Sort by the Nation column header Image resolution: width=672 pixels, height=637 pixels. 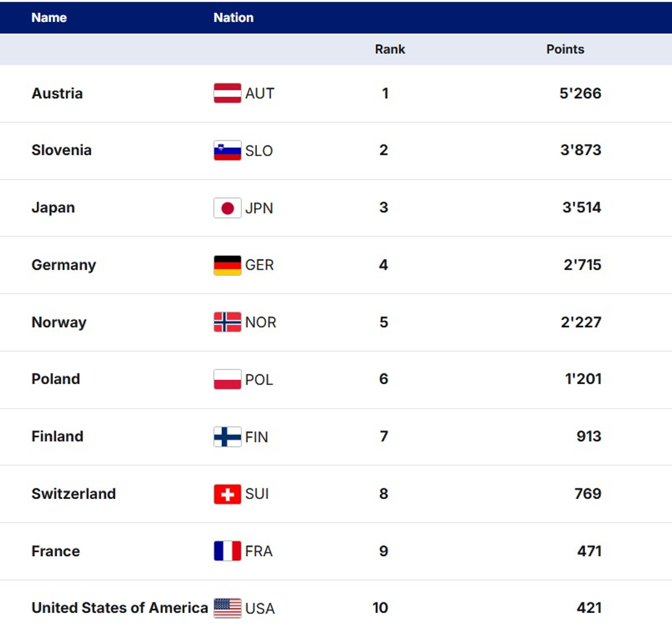[234, 18]
